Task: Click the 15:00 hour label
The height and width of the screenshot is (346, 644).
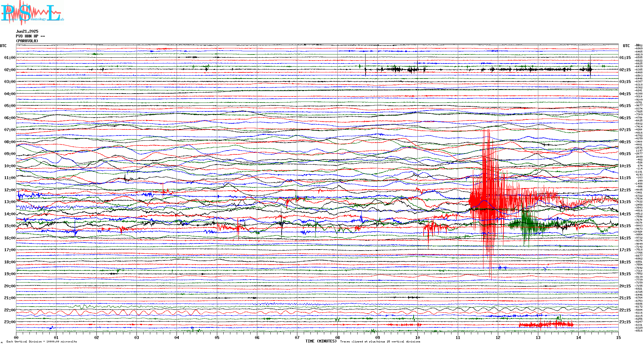Action: point(10,226)
